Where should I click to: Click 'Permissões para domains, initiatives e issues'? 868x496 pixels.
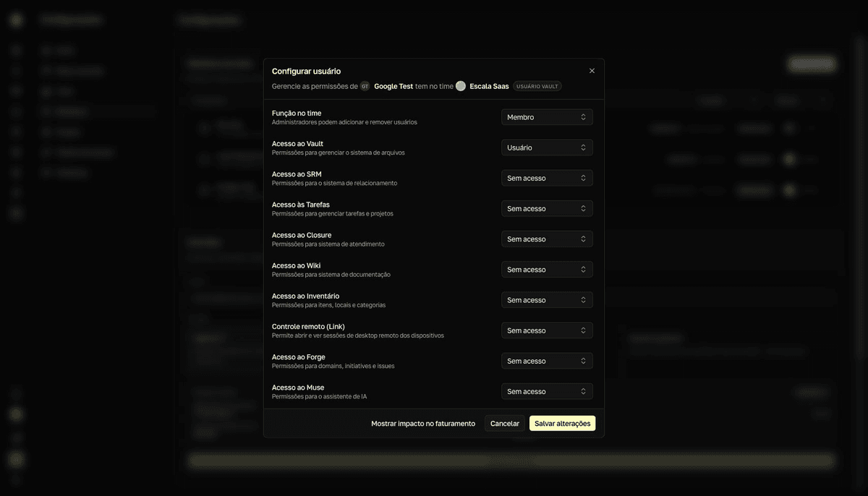pos(333,366)
